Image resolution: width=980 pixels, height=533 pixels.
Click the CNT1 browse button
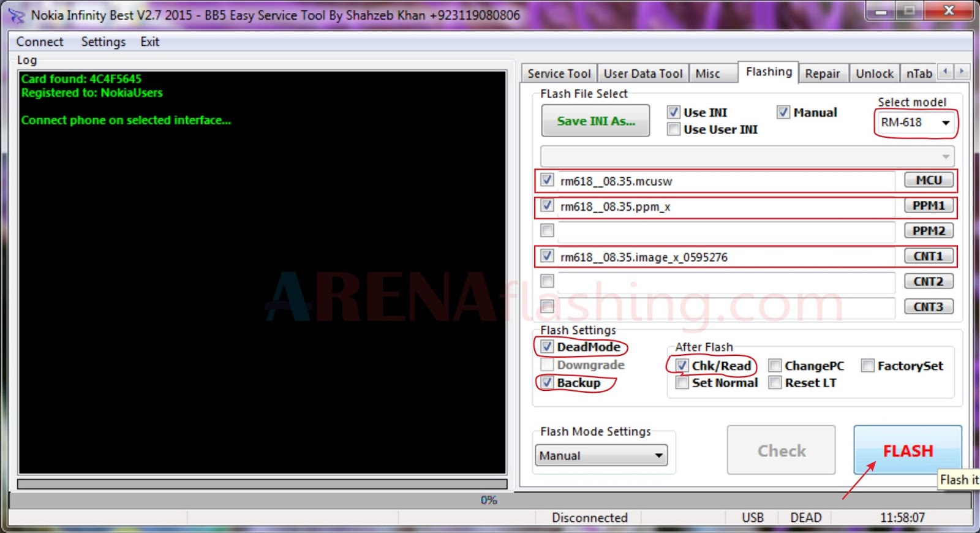pos(929,256)
